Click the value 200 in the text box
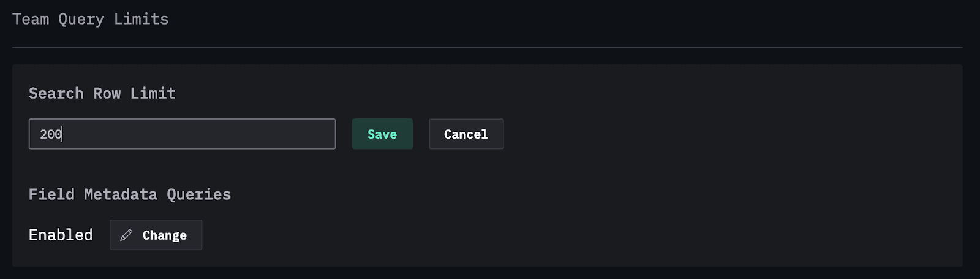980x279 pixels. click(x=51, y=134)
